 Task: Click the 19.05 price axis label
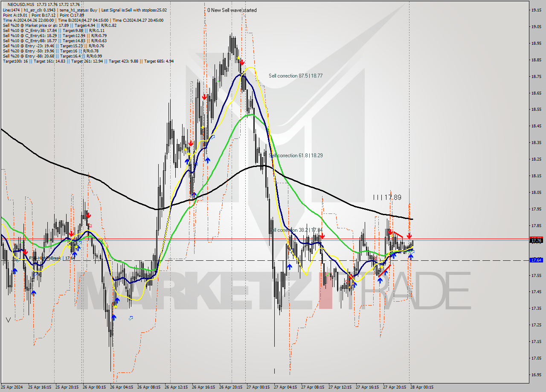tap(536, 26)
